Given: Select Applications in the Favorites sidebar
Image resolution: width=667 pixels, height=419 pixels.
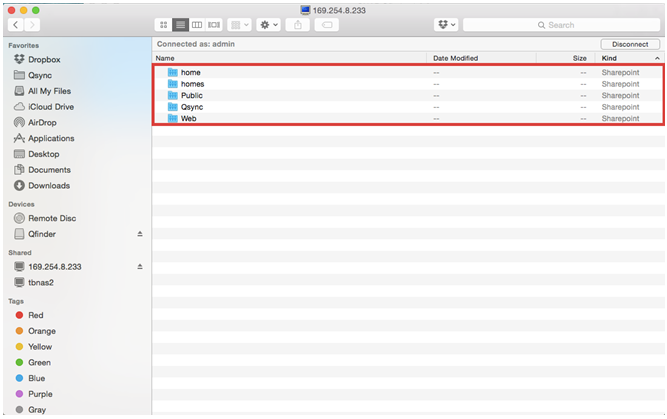Looking at the screenshot, I should pyautogui.click(x=51, y=139).
